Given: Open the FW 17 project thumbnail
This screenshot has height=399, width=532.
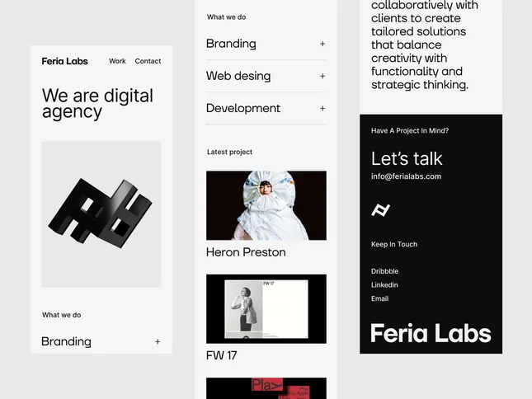Looking at the screenshot, I should coord(266,309).
